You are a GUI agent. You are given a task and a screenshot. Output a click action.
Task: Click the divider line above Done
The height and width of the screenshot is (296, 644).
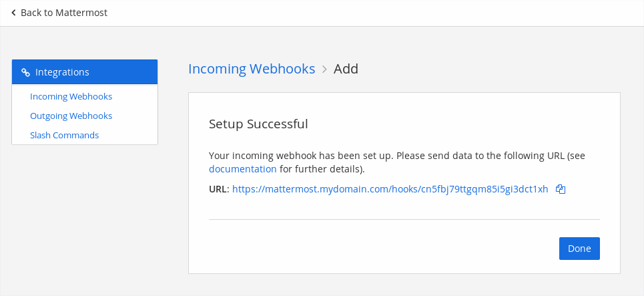[404, 219]
